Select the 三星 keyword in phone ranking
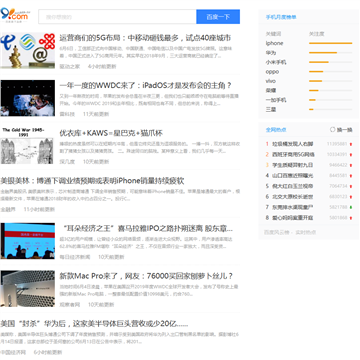The height and width of the screenshot is (360, 360). (271, 109)
